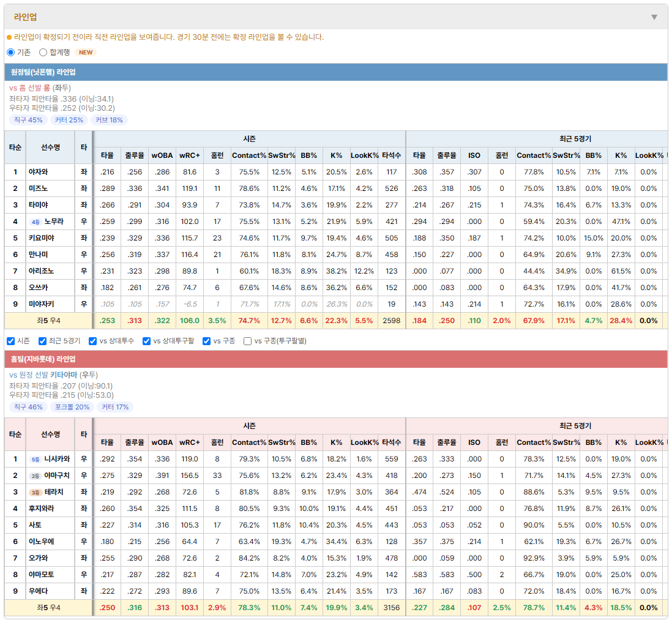Click player name 야자와 in away lineup
Screen dimensions: 672x623
tap(39, 172)
